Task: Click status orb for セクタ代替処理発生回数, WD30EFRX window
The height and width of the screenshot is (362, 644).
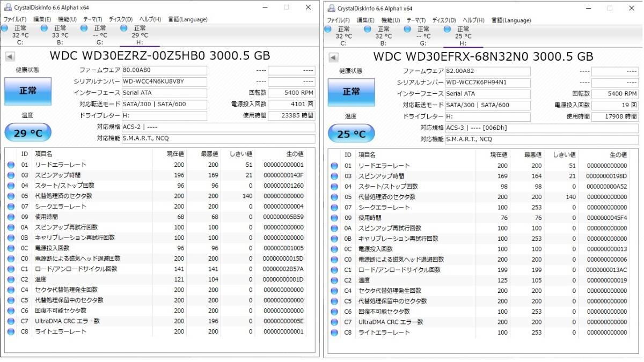Action: pyautogui.click(x=334, y=291)
